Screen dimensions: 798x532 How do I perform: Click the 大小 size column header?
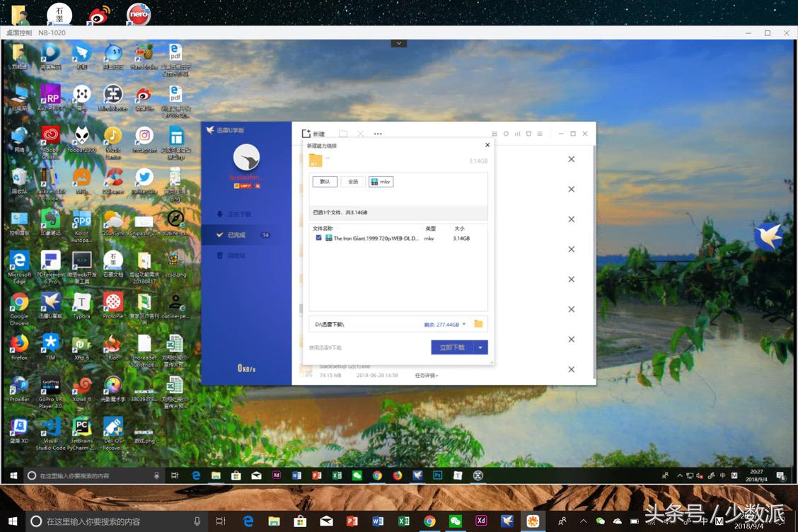pos(459,228)
